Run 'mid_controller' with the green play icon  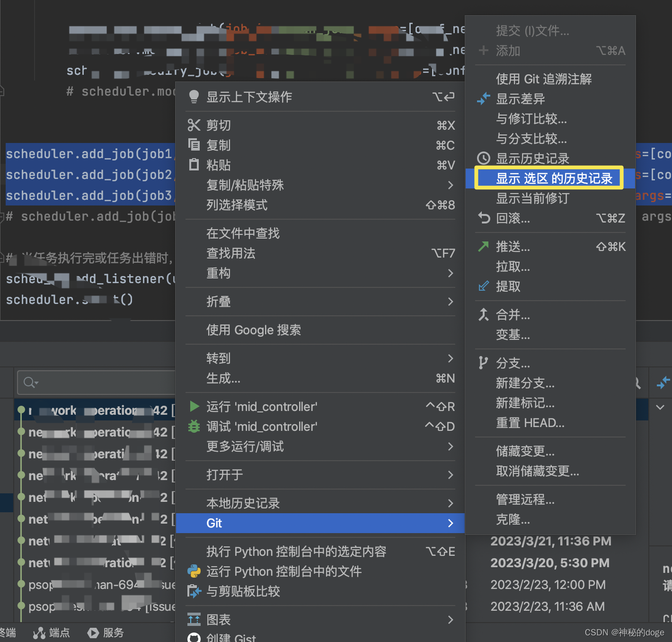point(194,406)
